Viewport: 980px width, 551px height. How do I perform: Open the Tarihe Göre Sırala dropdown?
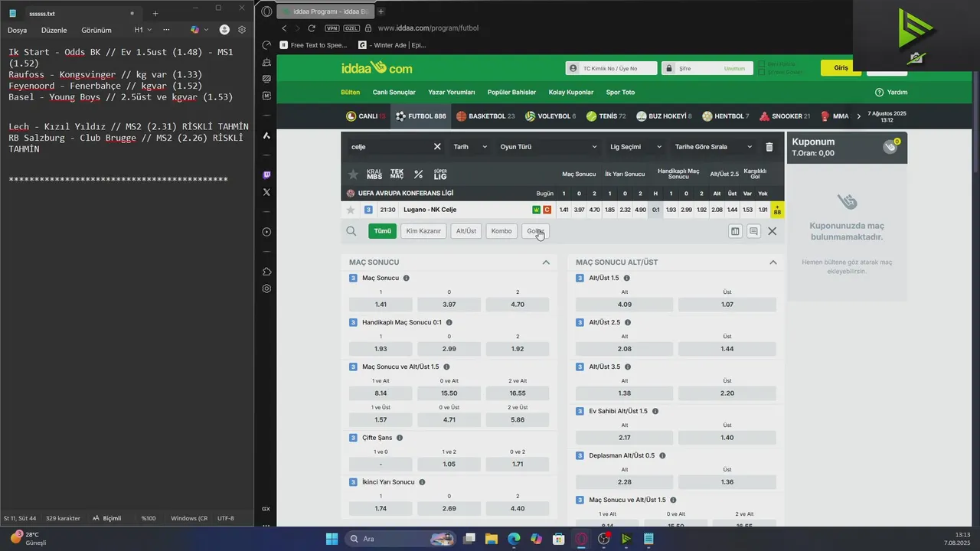point(714,147)
